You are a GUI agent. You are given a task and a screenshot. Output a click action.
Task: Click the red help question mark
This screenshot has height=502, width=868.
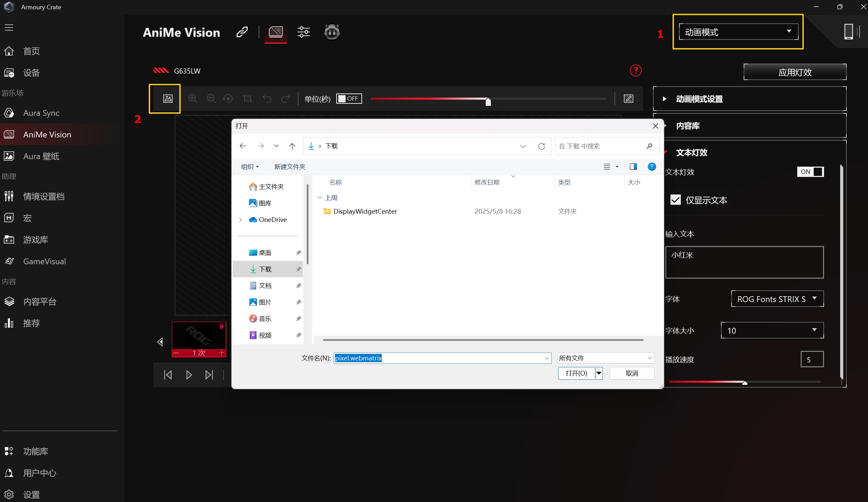click(635, 71)
